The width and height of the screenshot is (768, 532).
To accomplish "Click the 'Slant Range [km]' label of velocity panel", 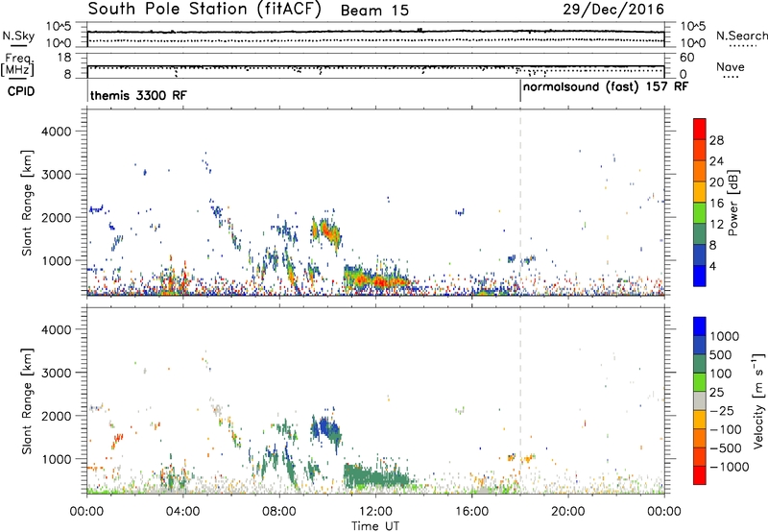I will click(27, 400).
